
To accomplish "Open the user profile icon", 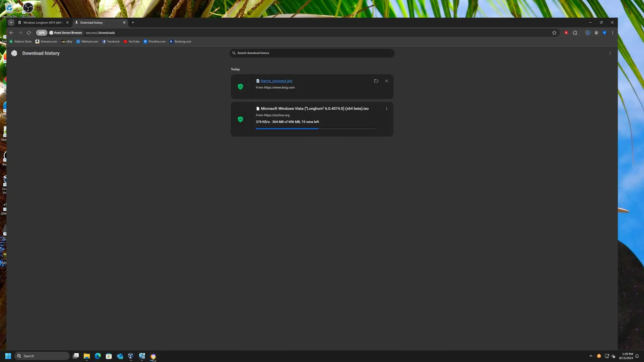I will pyautogui.click(x=596, y=33).
